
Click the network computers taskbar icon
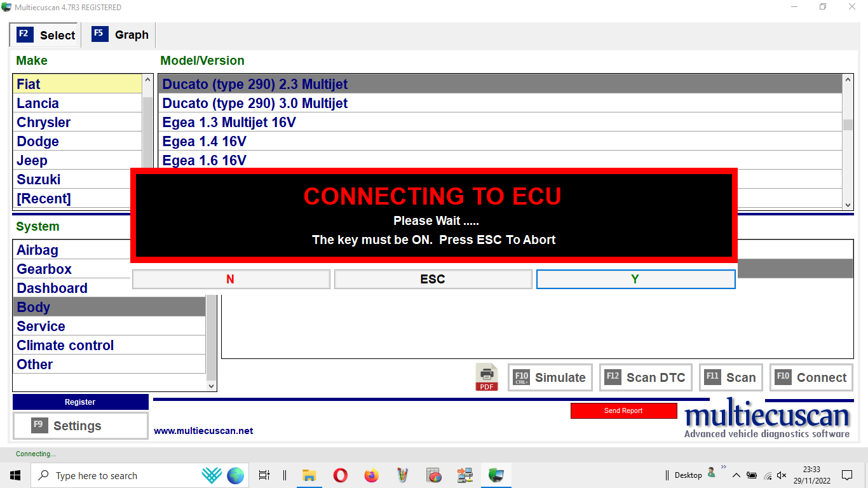coord(465,475)
